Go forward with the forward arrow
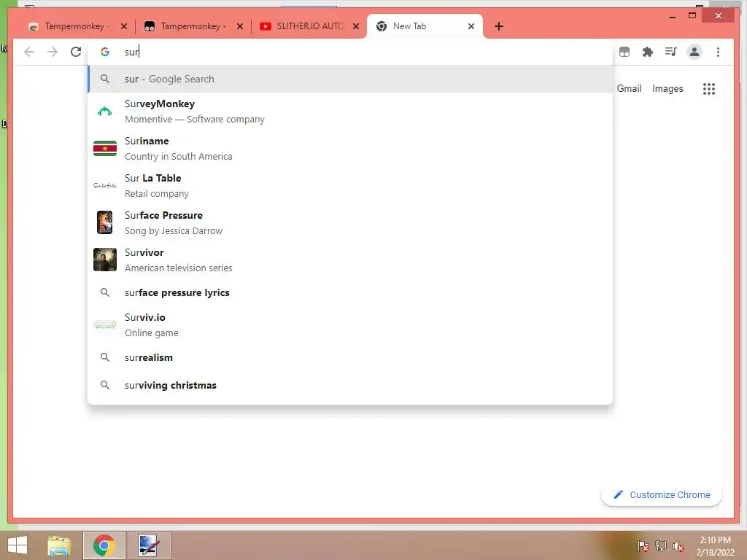Image resolution: width=747 pixels, height=560 pixels. [x=53, y=52]
